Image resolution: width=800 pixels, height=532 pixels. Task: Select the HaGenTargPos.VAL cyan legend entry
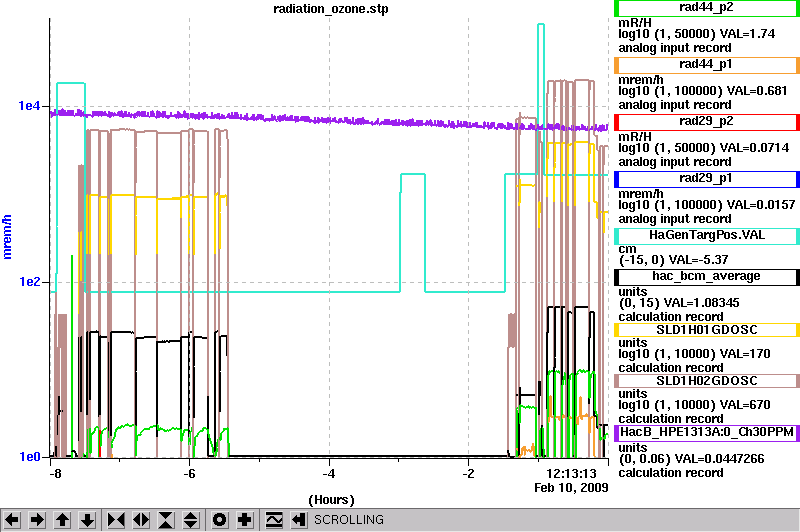[x=707, y=236]
